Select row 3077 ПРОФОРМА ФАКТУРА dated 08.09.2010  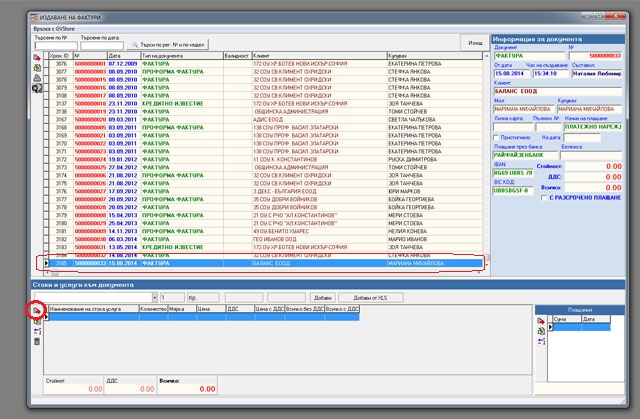pyautogui.click(x=265, y=71)
